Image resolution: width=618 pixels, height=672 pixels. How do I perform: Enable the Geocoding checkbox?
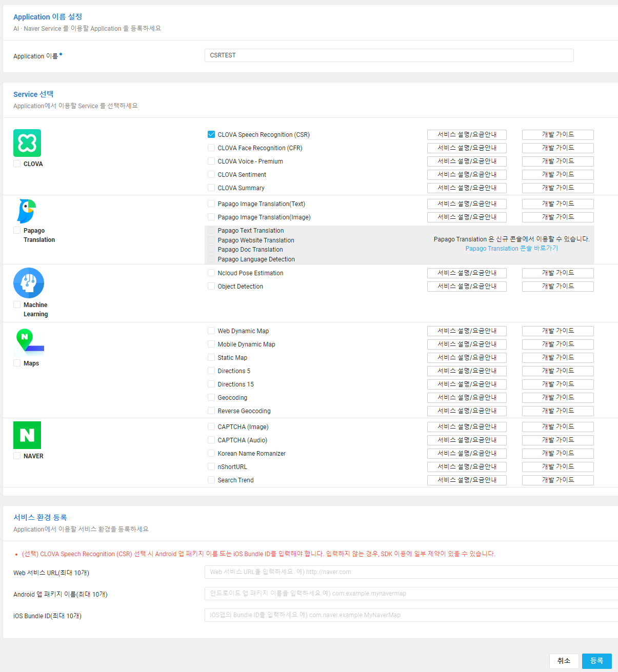pos(211,397)
